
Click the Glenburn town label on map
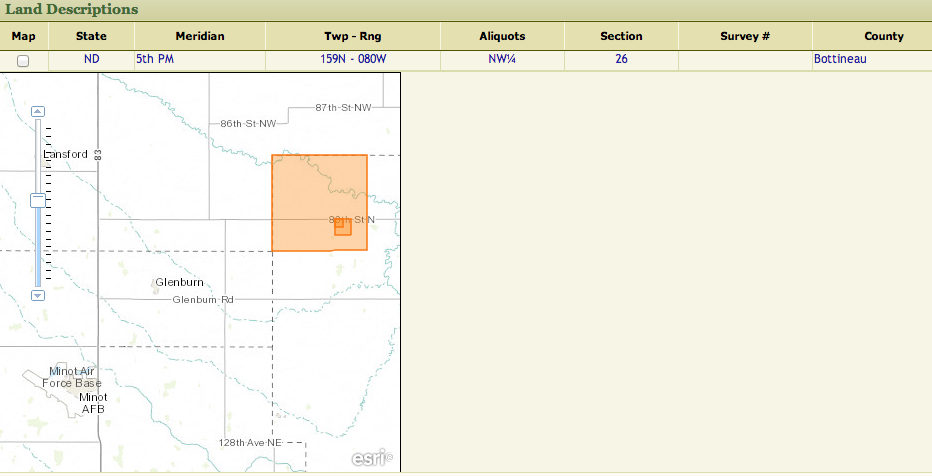[180, 283]
